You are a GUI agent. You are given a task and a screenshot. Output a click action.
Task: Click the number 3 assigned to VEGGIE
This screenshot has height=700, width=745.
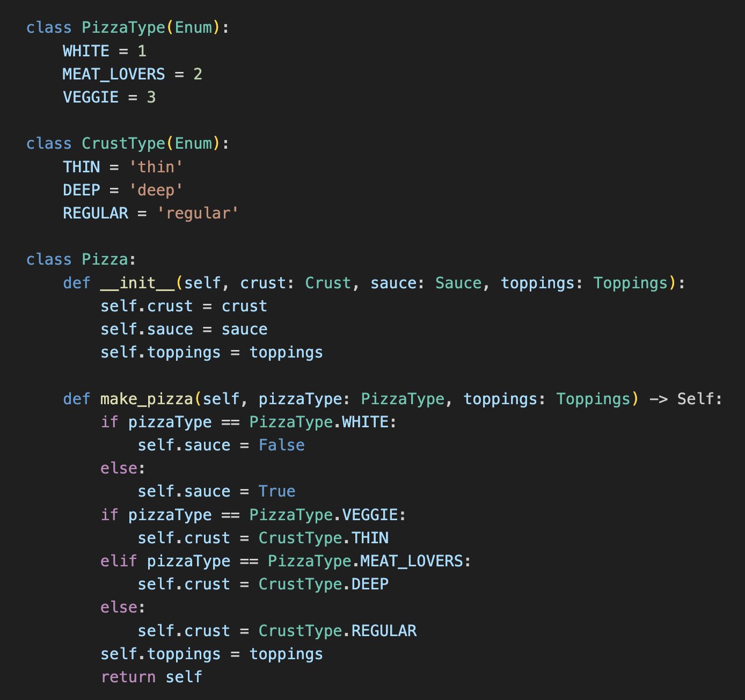[x=151, y=97]
